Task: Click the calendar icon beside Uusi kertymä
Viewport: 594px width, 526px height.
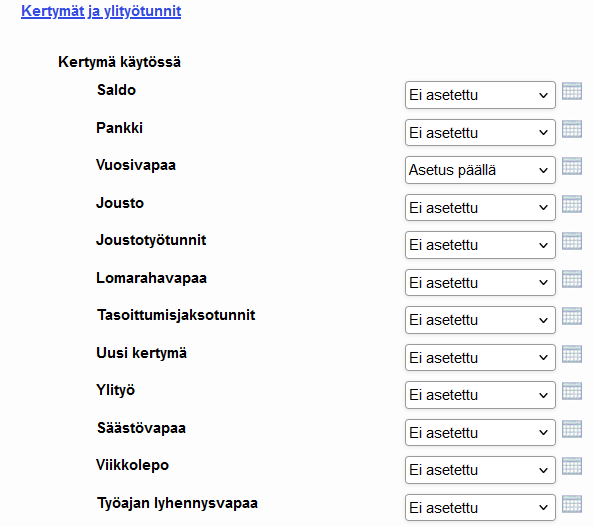Action: point(572,354)
